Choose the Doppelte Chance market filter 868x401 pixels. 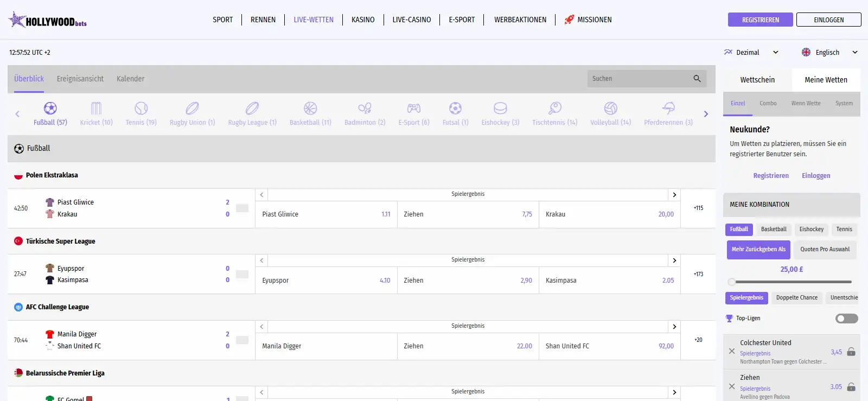click(796, 298)
